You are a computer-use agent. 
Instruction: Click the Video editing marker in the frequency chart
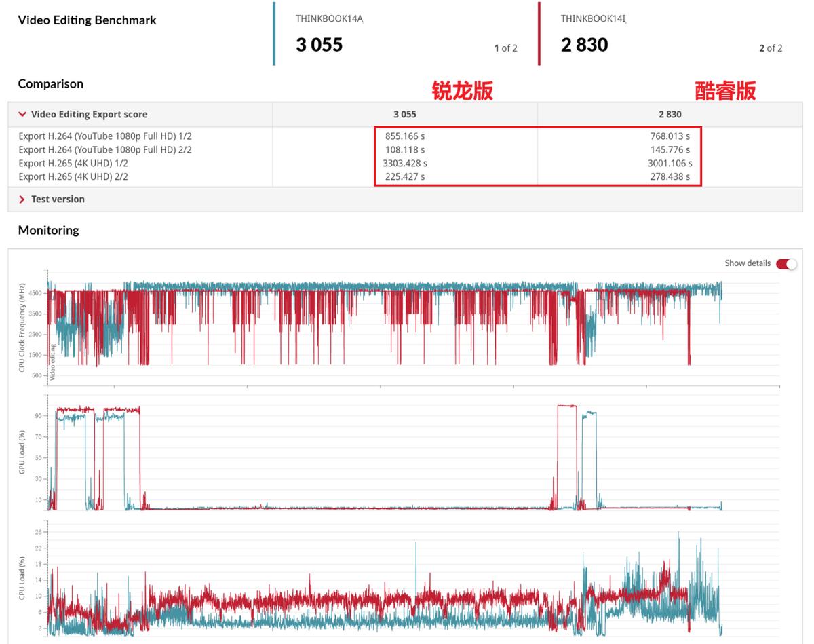pos(53,362)
